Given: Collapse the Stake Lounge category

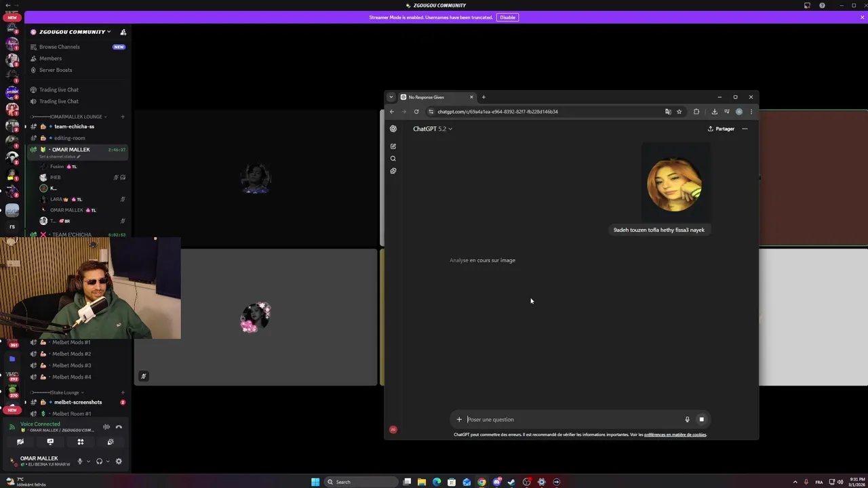Looking at the screenshot, I should tap(58, 392).
